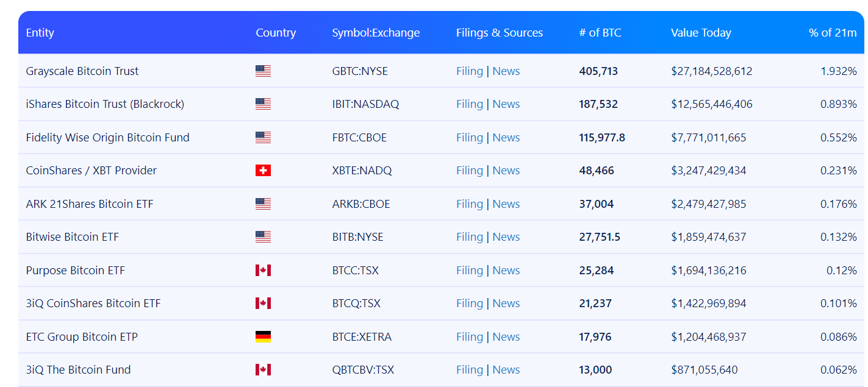Screen dimensions: 868x387
Task: Click the US flag for Fidelity Wise Origin
Action: [x=263, y=138]
